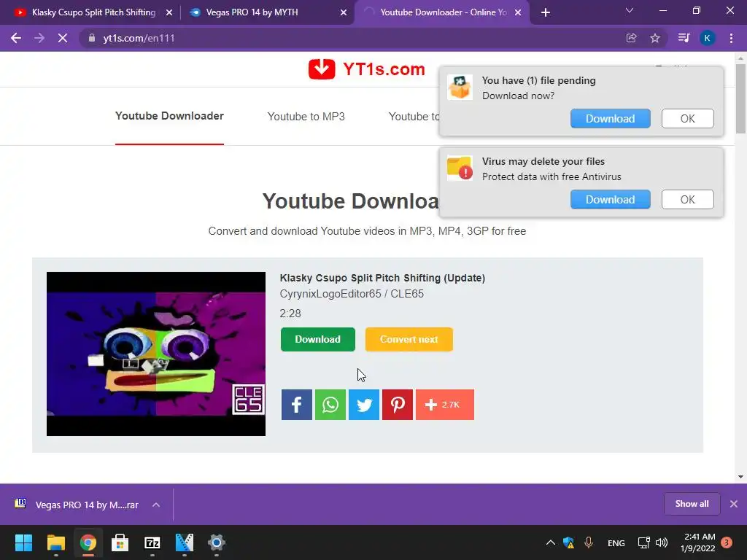The height and width of the screenshot is (560, 747).
Task: Open the volume tray icon
Action: tap(661, 542)
